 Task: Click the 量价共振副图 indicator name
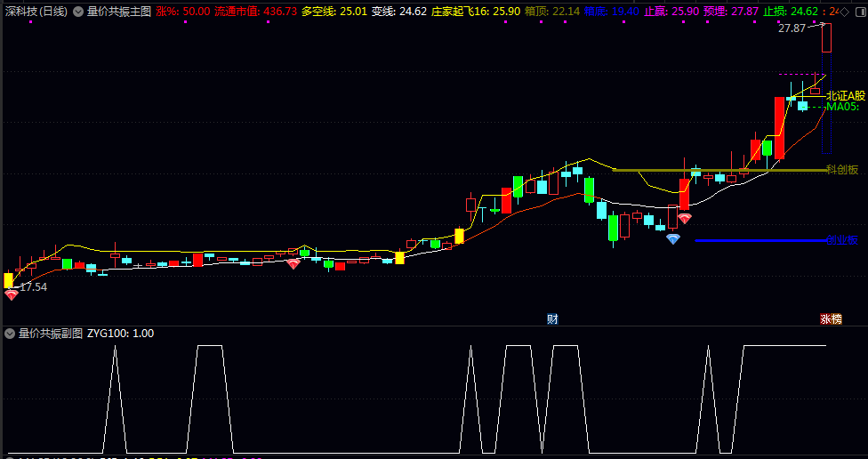click(x=51, y=334)
